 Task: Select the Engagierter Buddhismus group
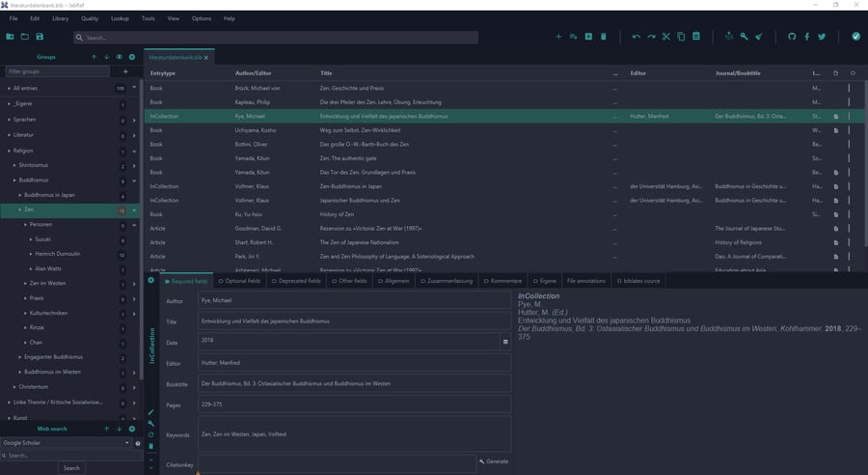(54, 357)
